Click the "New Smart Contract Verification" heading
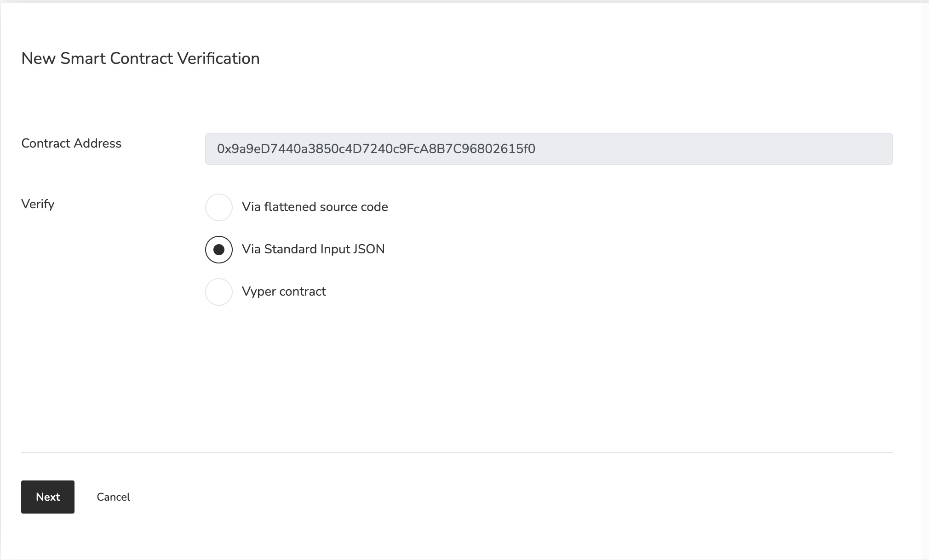This screenshot has width=929, height=560. [x=140, y=58]
